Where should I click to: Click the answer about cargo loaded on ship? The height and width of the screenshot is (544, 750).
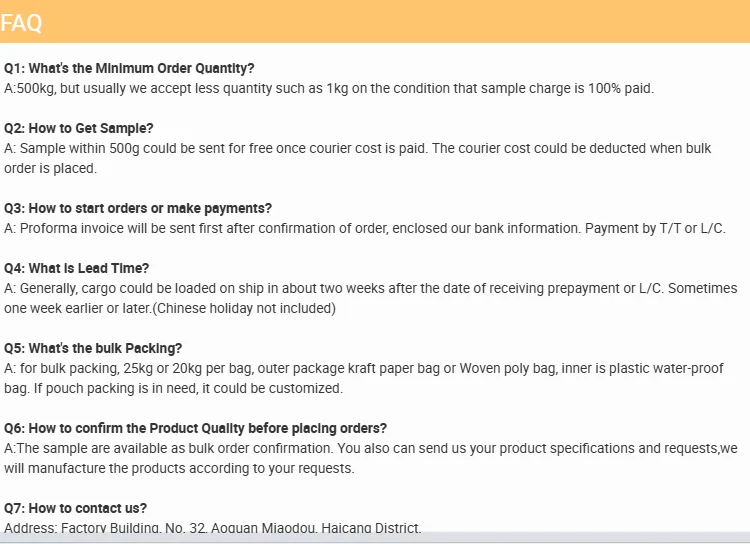(371, 289)
